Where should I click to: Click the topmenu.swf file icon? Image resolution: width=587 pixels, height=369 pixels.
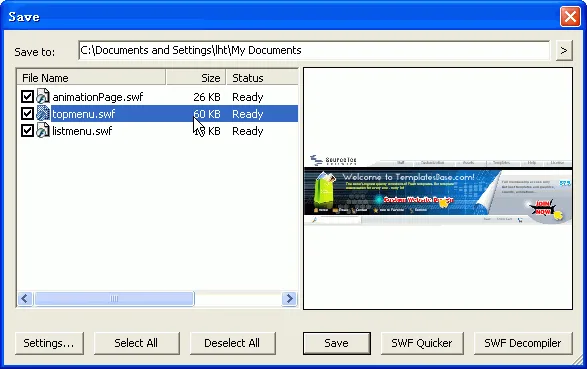43,113
